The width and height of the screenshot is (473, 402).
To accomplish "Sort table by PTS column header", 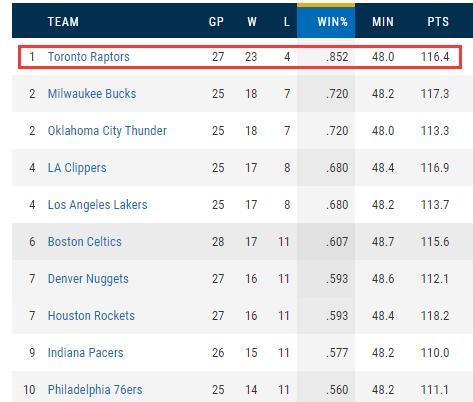I will pos(438,22).
